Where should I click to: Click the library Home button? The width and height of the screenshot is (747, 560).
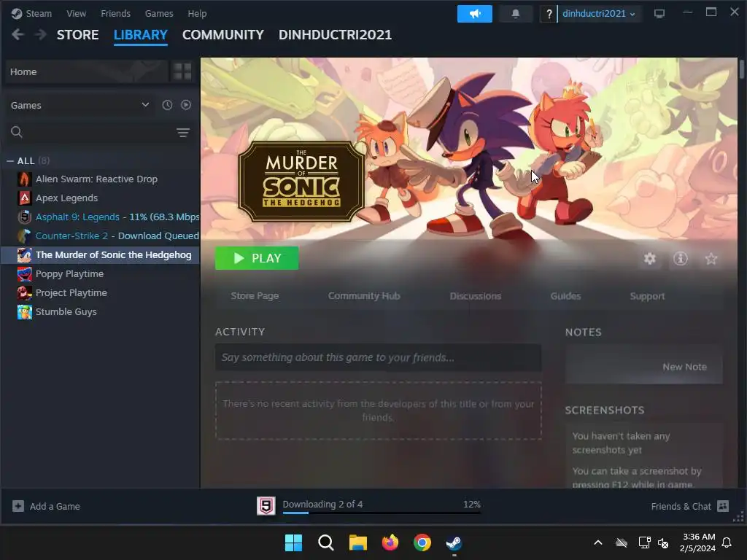86,71
